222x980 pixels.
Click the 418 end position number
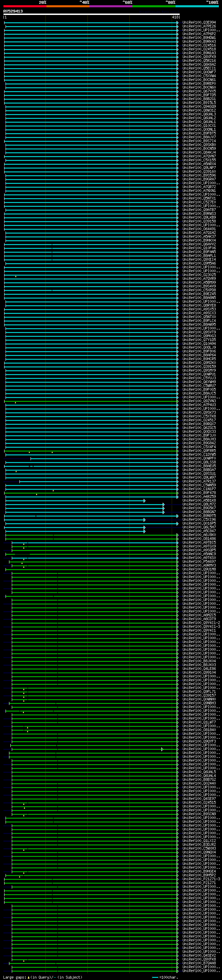175,17
